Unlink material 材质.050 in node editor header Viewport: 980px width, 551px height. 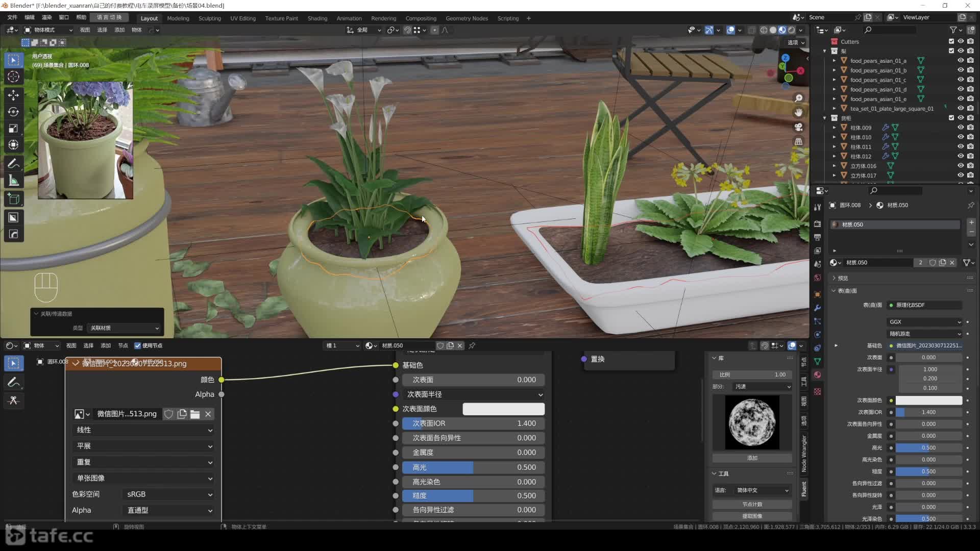(x=460, y=346)
